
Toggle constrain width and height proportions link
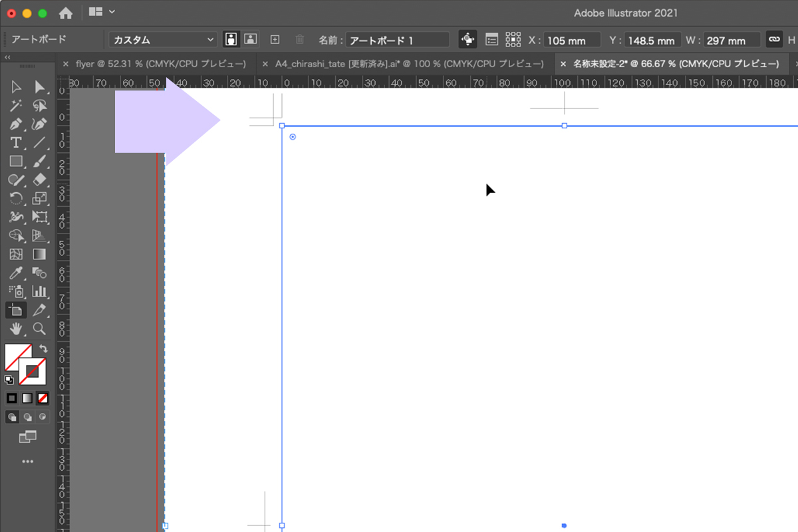(773, 40)
